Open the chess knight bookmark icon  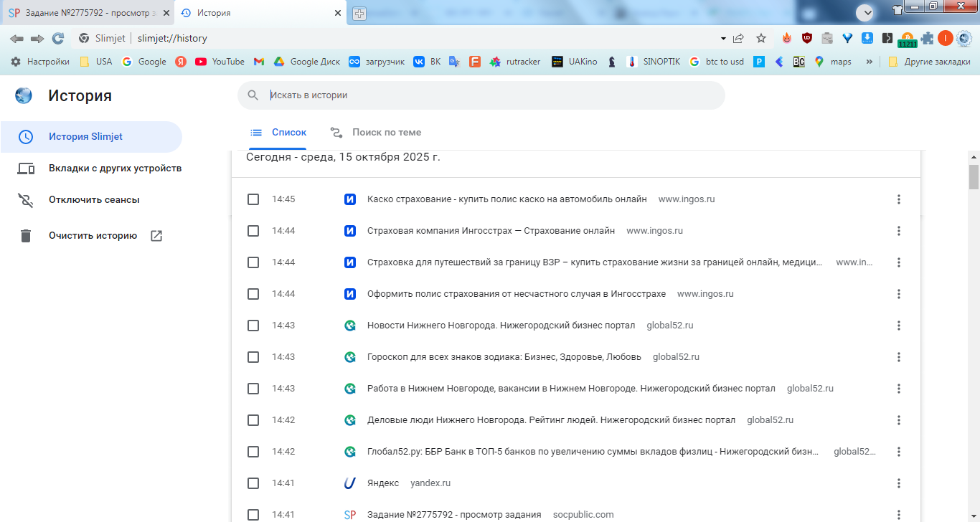coord(611,62)
